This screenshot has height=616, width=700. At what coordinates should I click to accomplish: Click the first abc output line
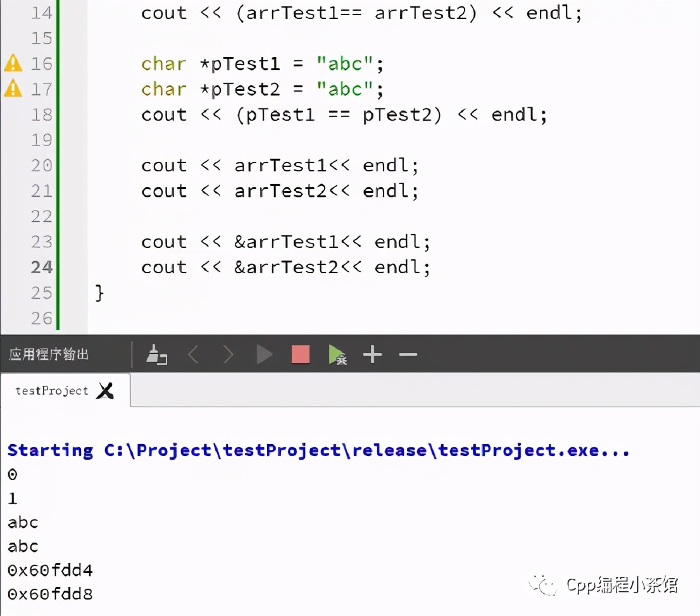pyautogui.click(x=23, y=522)
